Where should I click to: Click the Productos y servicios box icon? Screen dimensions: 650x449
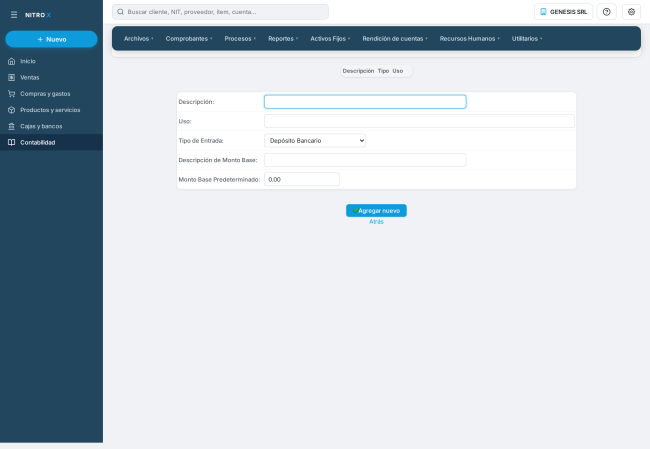click(12, 110)
